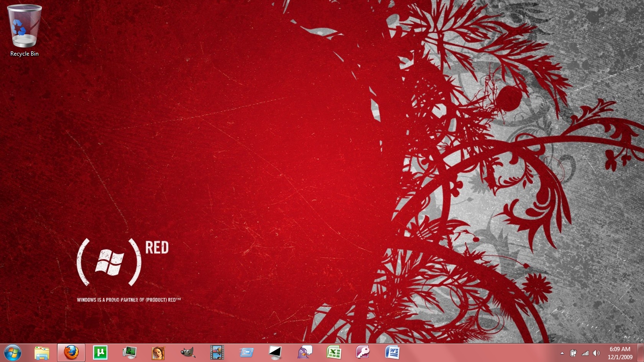Image resolution: width=644 pixels, height=362 pixels.
Task: Open Microsoft Excel from the taskbar
Action: coord(334,353)
